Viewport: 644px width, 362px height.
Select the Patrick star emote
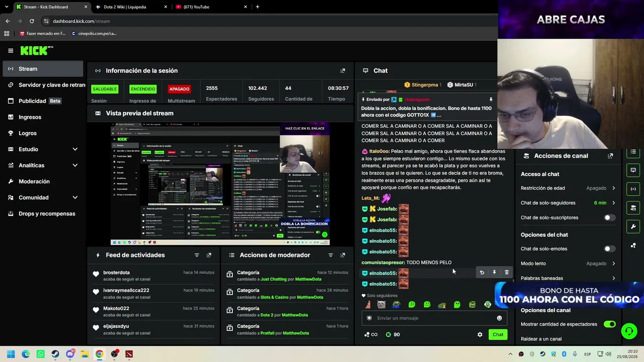pos(368,305)
